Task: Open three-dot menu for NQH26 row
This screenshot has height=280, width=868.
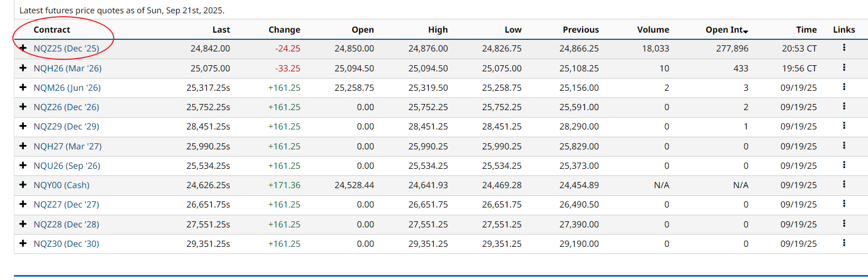Action: [x=844, y=68]
